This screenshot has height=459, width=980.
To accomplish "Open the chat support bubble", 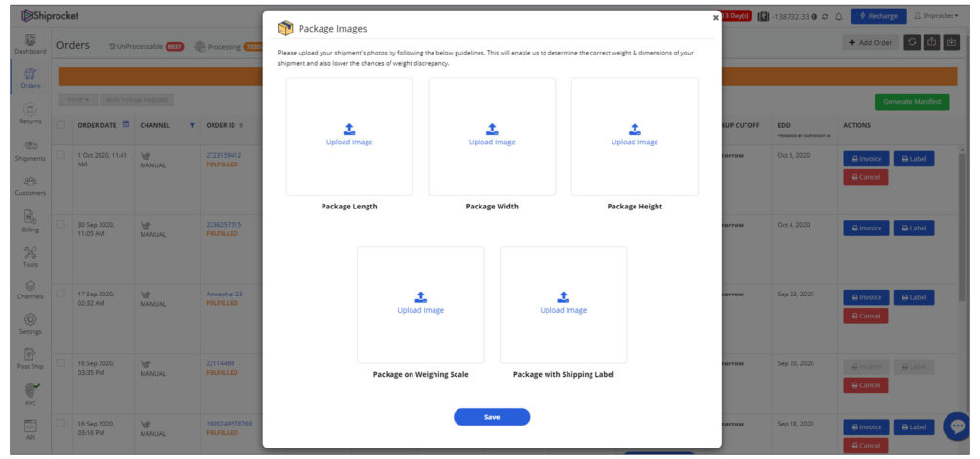I will (x=957, y=426).
